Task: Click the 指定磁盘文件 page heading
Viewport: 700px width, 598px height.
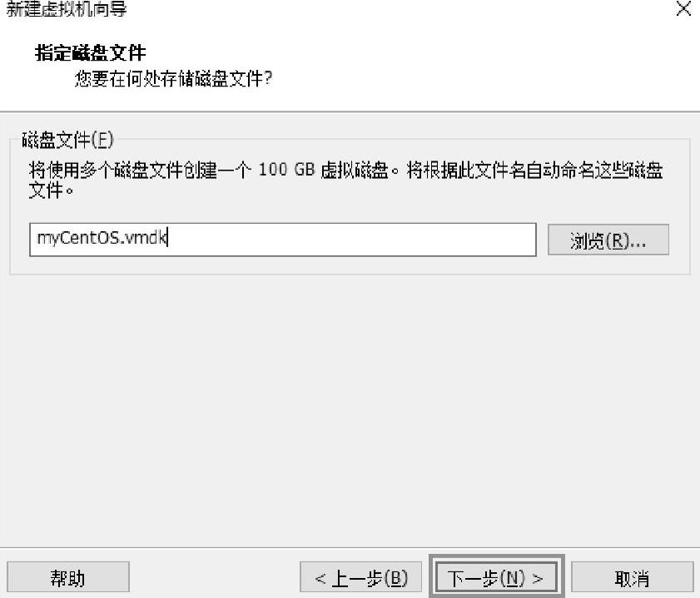Action: pos(90,52)
